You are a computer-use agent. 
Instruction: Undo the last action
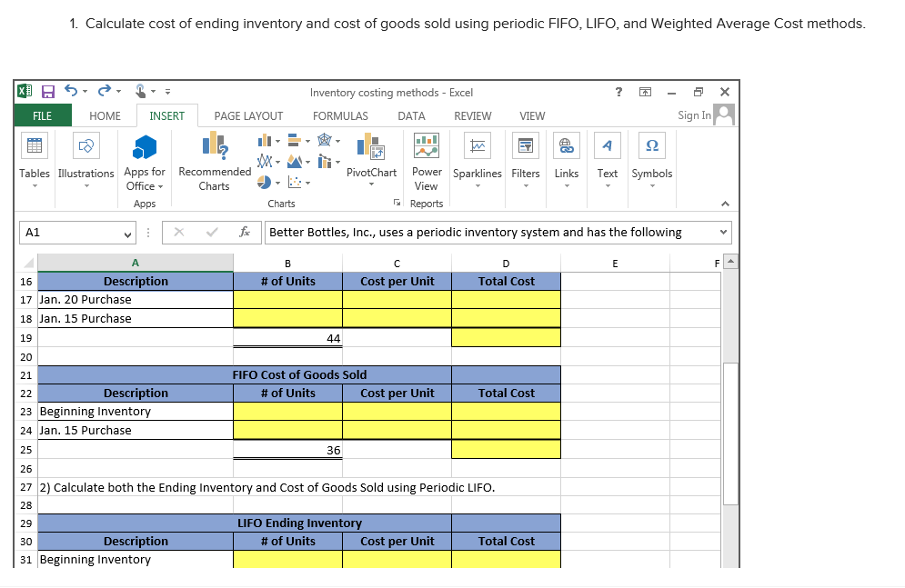[x=70, y=91]
